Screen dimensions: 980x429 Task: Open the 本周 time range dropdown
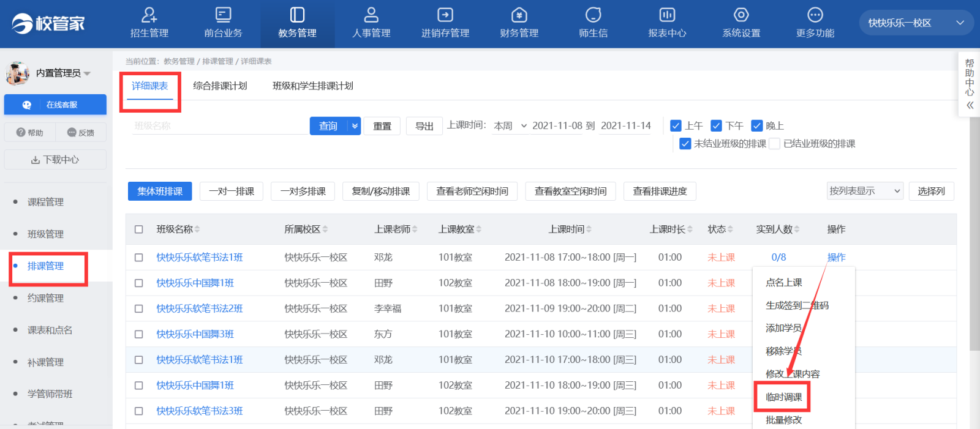click(x=510, y=126)
